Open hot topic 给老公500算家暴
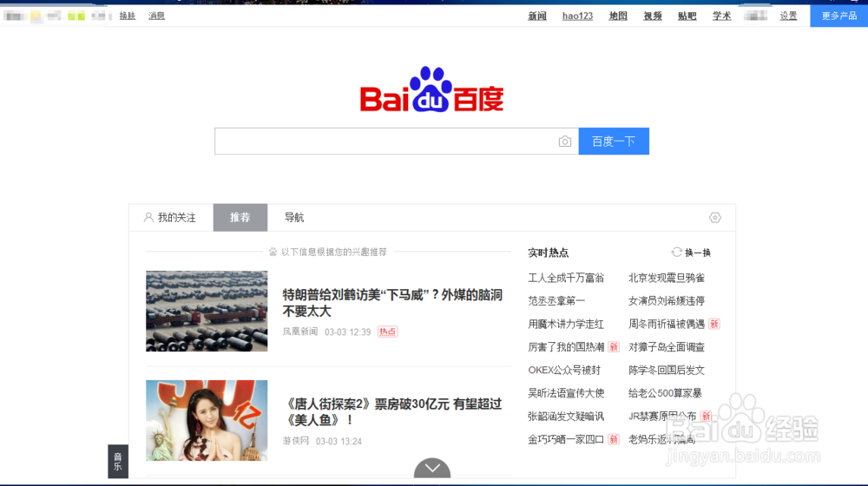Viewport: 868px width, 486px height. [x=665, y=393]
